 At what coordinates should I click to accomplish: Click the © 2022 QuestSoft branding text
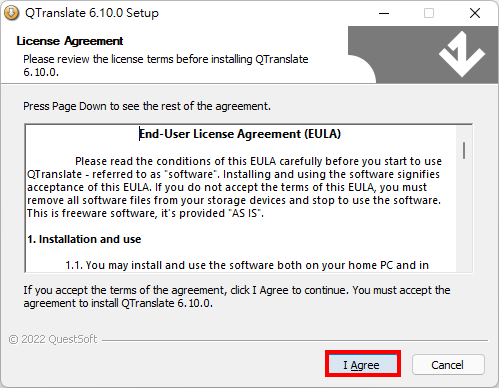[x=53, y=339]
